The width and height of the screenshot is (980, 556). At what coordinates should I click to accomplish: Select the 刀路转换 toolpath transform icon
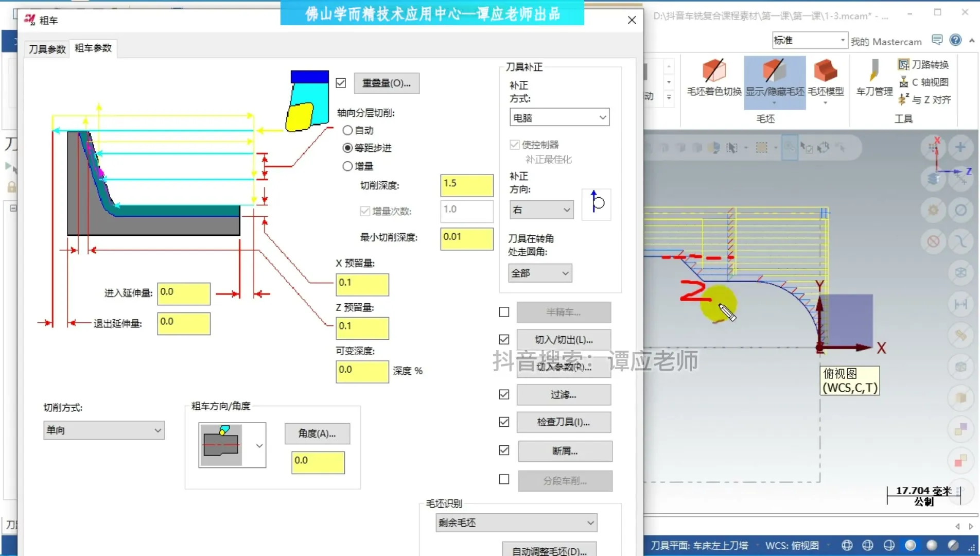pyautogui.click(x=924, y=64)
